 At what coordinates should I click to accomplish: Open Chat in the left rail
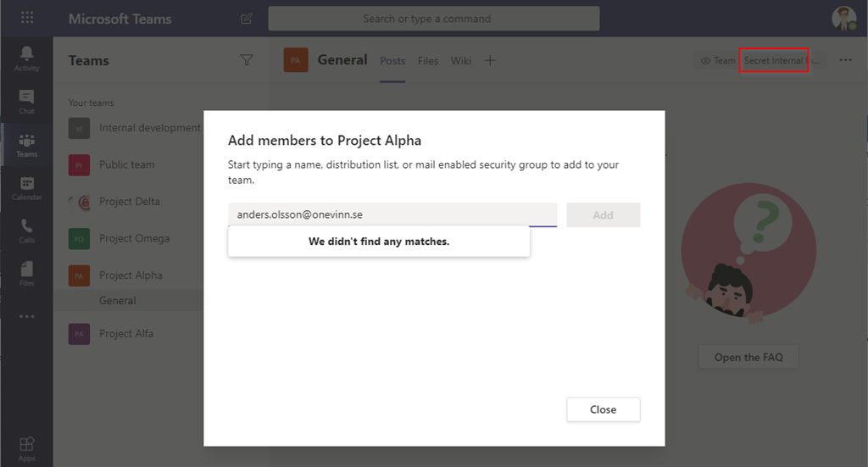pyautogui.click(x=26, y=100)
